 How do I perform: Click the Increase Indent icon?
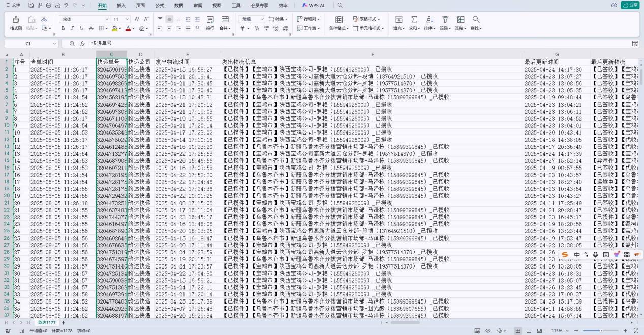(x=197, y=19)
